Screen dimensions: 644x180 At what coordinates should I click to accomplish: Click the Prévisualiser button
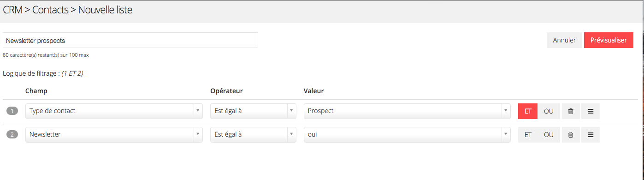(609, 40)
